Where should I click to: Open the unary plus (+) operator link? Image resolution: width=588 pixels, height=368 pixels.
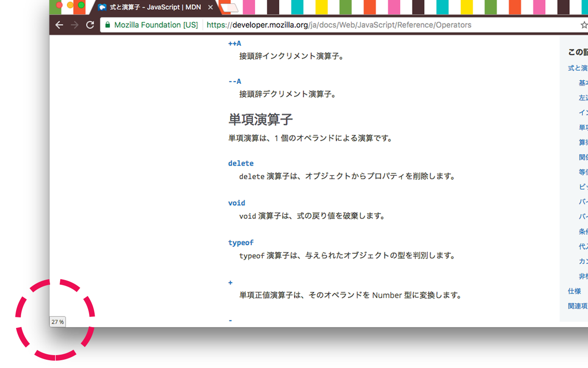pyautogui.click(x=230, y=282)
